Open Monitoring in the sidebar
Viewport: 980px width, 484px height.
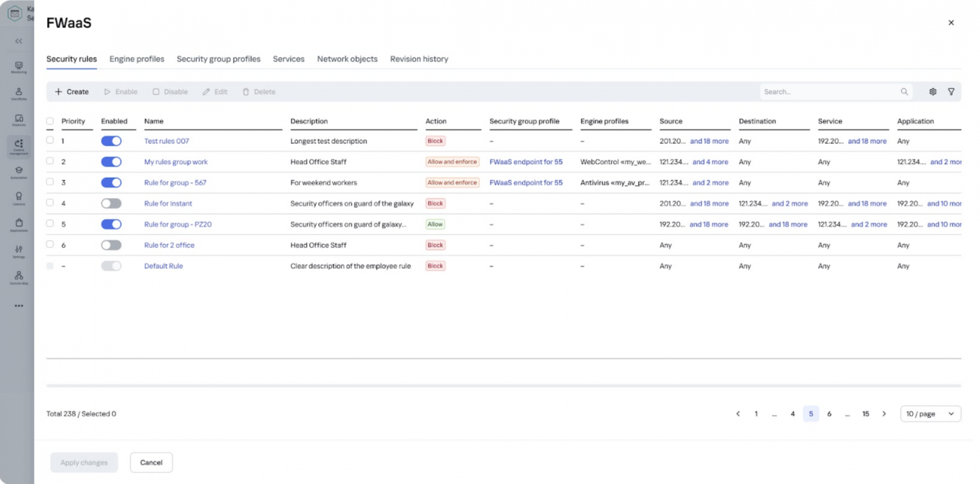tap(18, 67)
